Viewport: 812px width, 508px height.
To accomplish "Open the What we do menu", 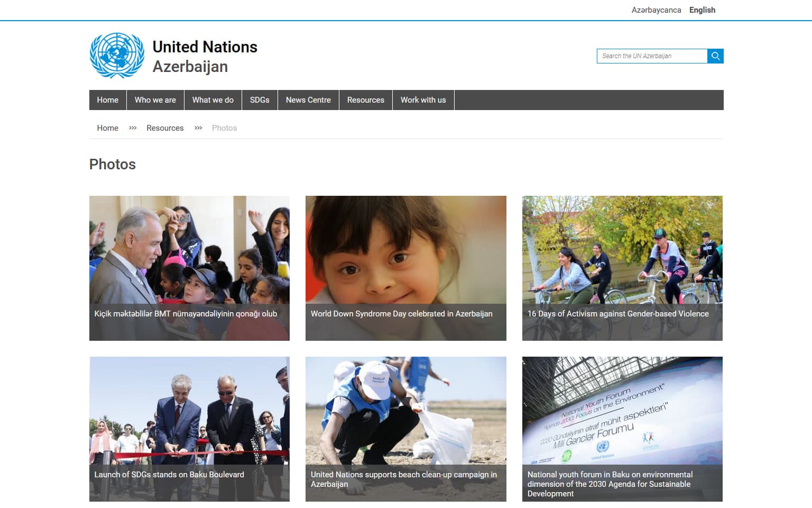I will tap(213, 100).
